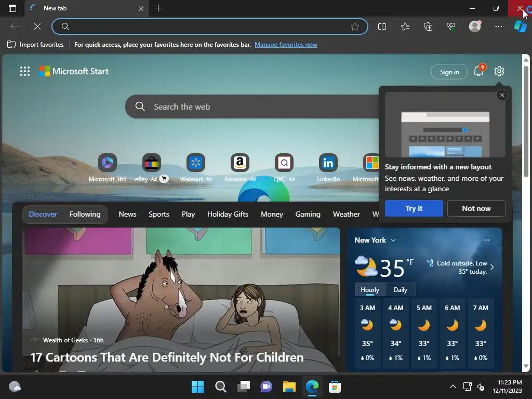Open Task View on taskbar

click(x=244, y=387)
